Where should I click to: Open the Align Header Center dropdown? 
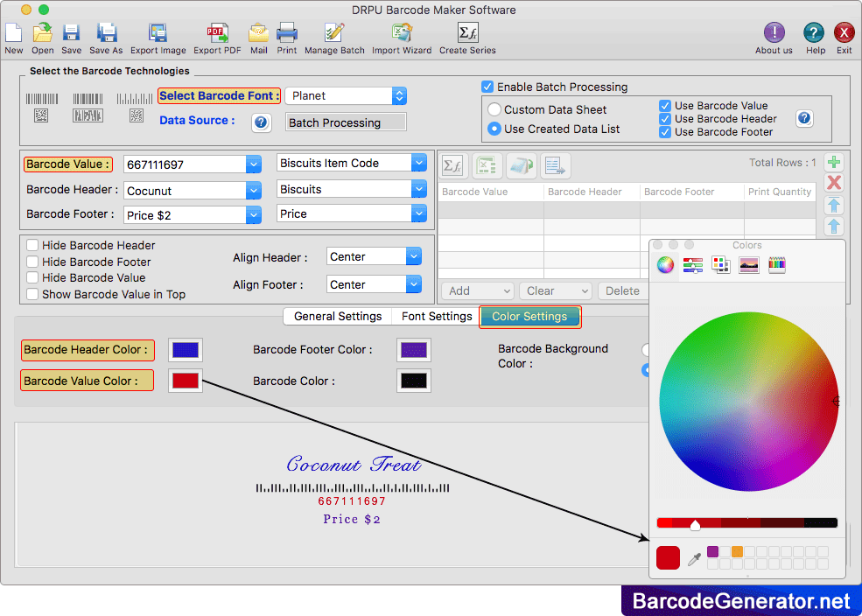pos(413,256)
